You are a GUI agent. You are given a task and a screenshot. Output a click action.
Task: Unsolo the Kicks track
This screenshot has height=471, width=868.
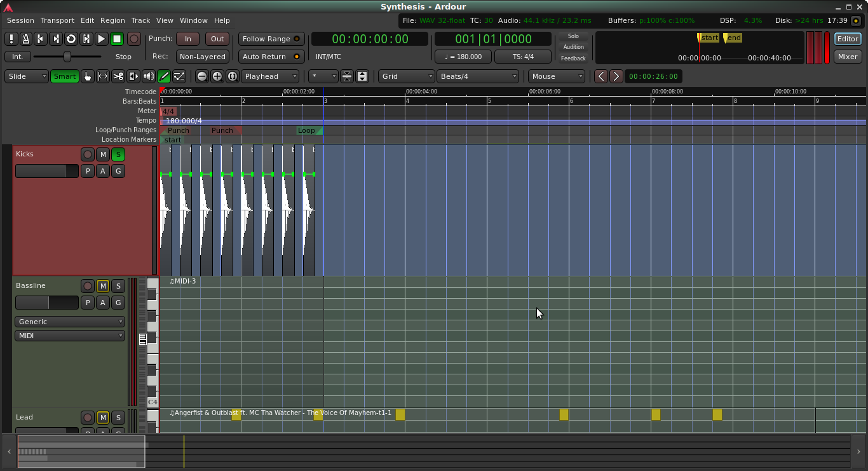[118, 154]
